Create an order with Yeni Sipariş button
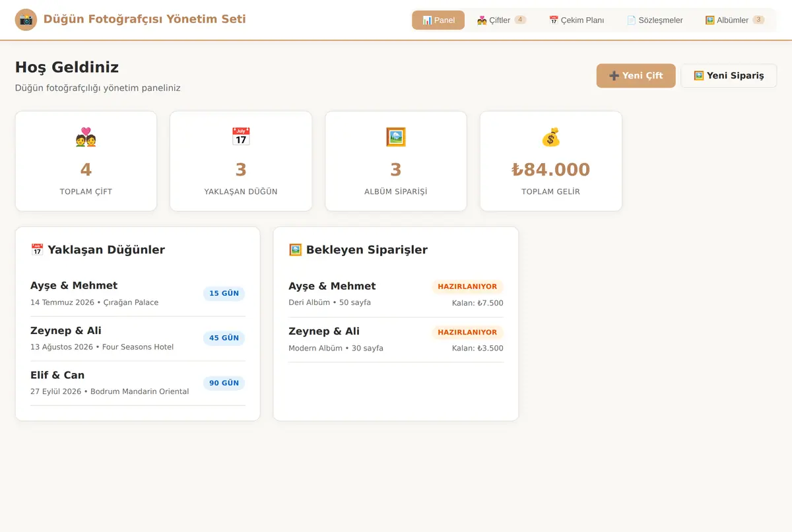Viewport: 792px width, 532px height. (x=729, y=76)
